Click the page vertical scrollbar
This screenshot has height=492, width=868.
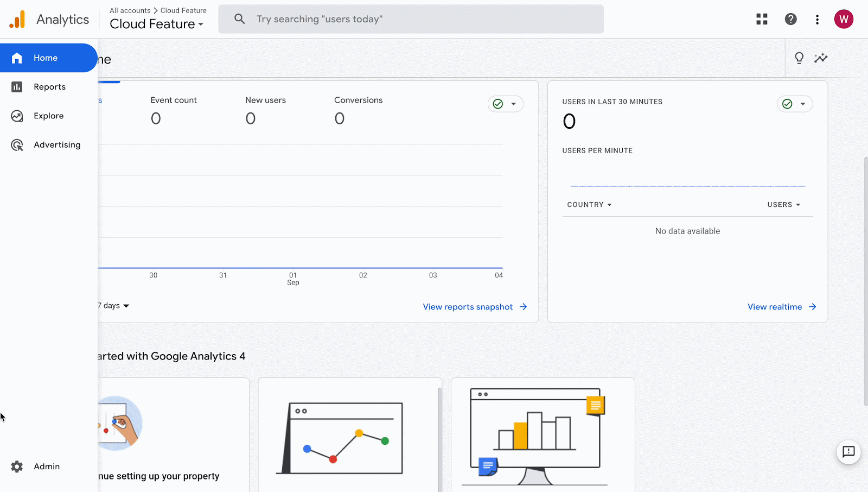866,281
